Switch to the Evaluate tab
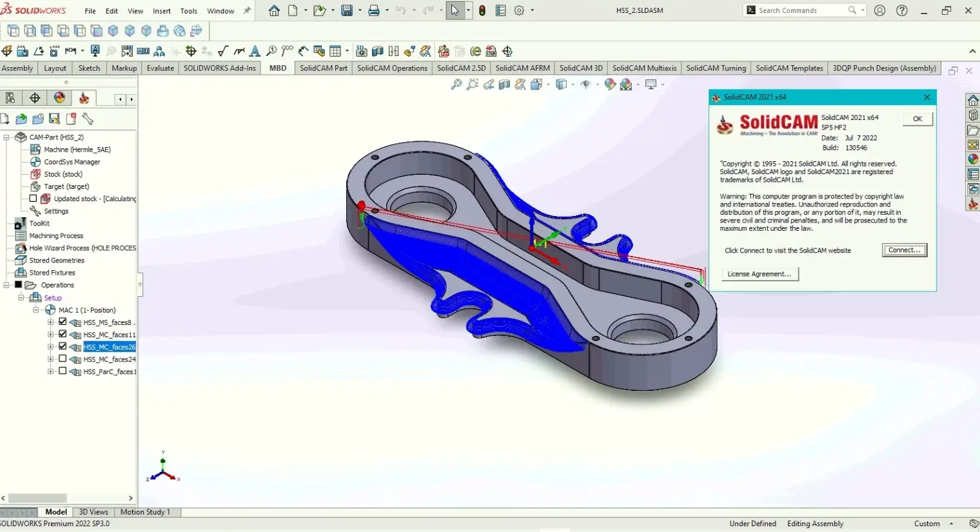This screenshot has width=980, height=532. [161, 68]
